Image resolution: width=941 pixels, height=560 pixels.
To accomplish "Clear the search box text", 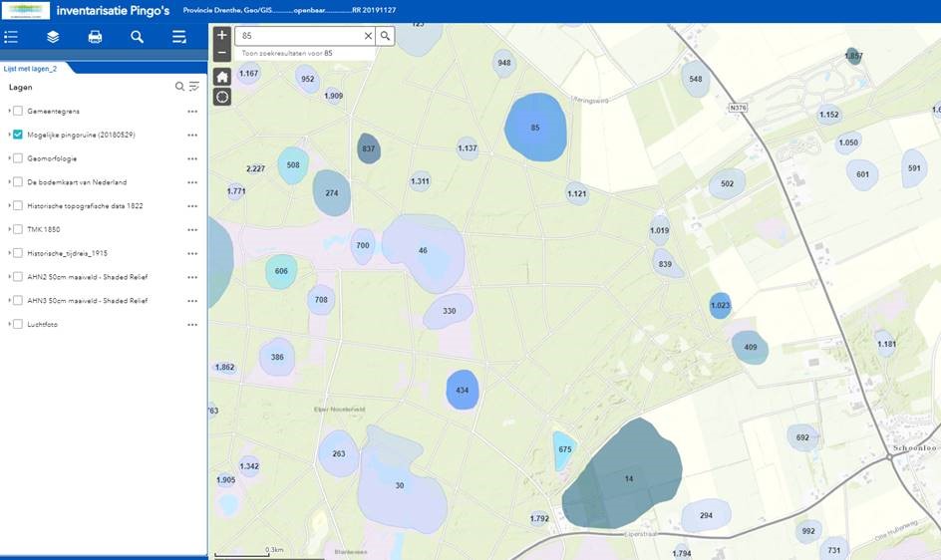I will (x=368, y=36).
